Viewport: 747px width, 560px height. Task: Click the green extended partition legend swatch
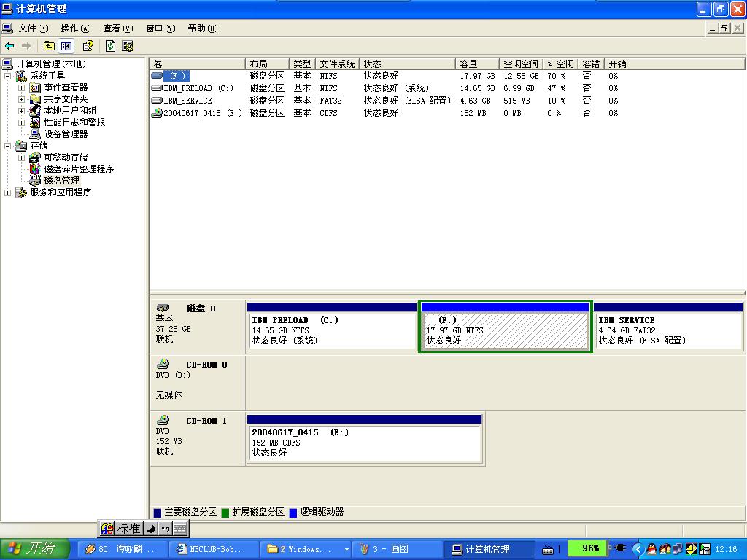pos(225,513)
